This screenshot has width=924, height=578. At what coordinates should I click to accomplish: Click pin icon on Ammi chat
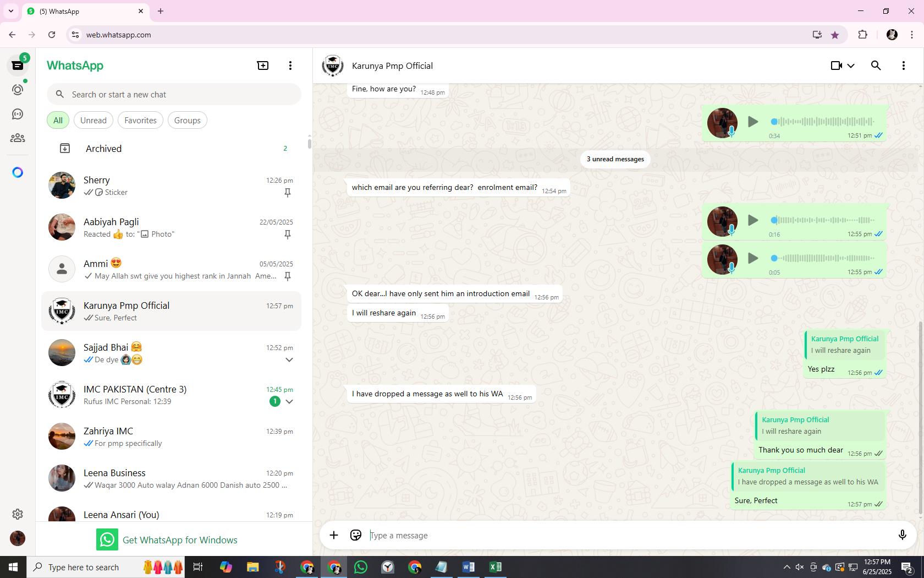pos(287,276)
